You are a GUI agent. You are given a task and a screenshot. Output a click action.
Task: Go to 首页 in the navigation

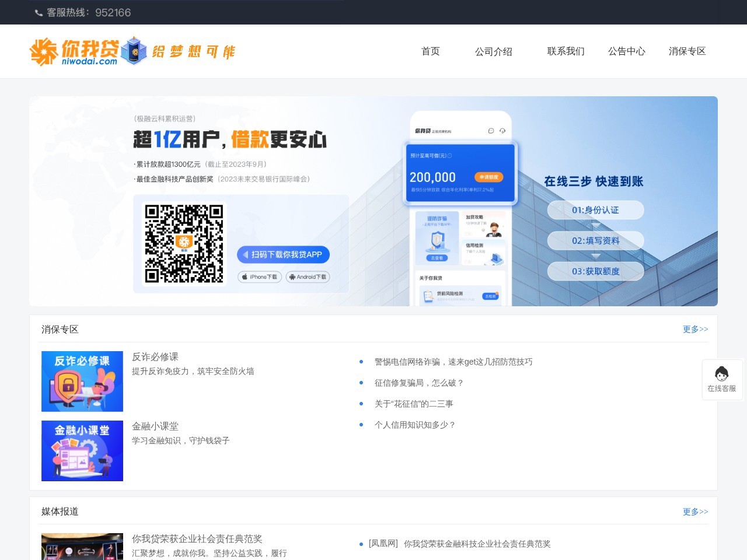tap(431, 51)
